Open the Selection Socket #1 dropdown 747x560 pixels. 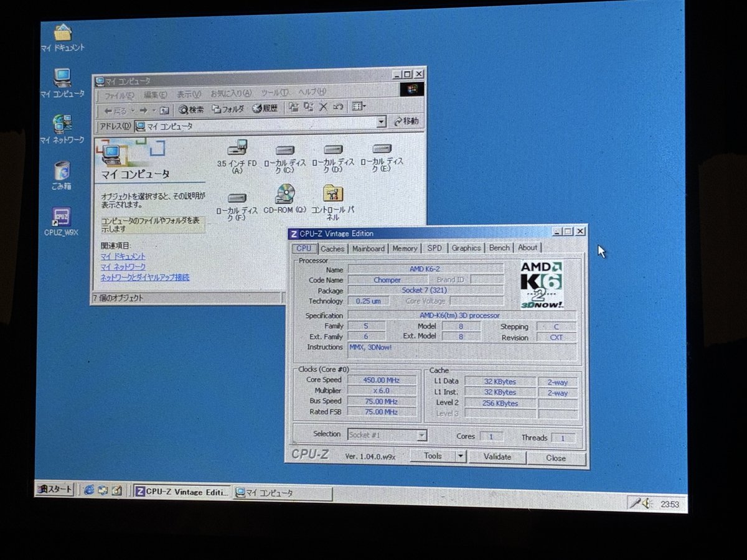(x=387, y=435)
